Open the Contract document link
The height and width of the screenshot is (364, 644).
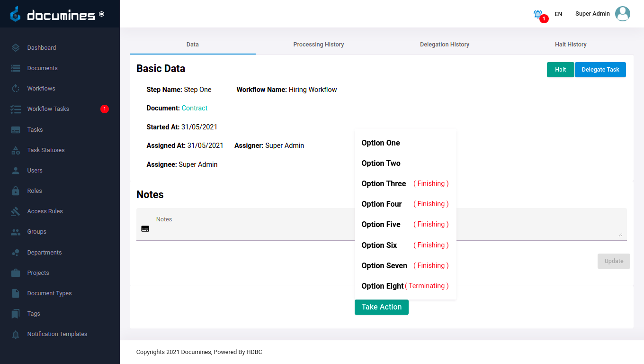click(195, 108)
